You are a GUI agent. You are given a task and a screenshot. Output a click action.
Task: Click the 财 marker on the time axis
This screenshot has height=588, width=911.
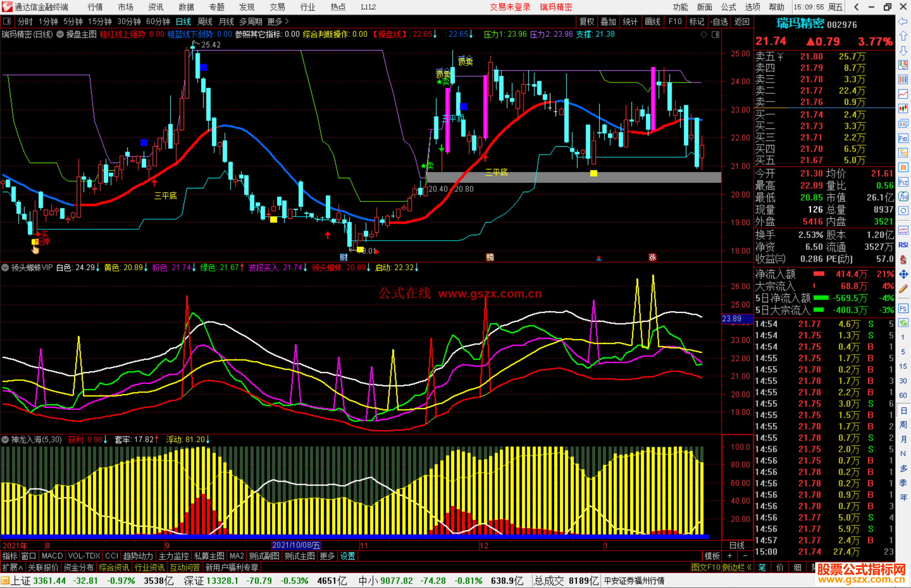pos(344,257)
